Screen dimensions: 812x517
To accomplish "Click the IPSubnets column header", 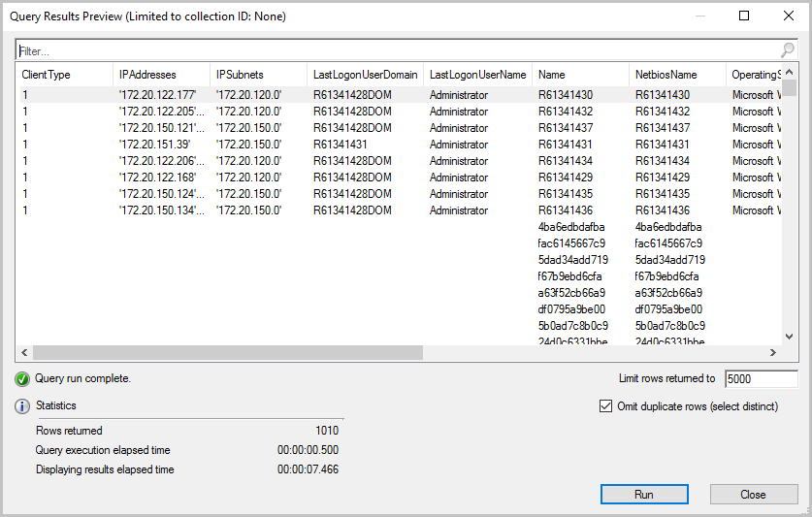I will pyautogui.click(x=240, y=75).
